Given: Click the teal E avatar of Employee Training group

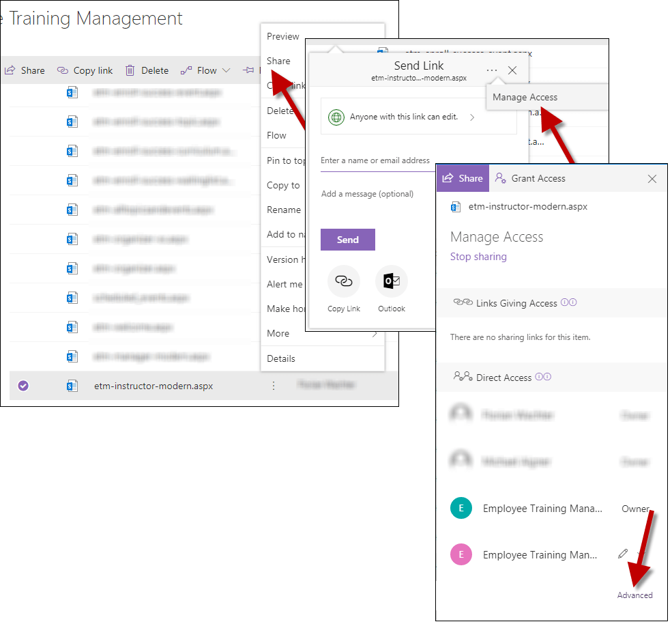Looking at the screenshot, I should click(x=461, y=508).
